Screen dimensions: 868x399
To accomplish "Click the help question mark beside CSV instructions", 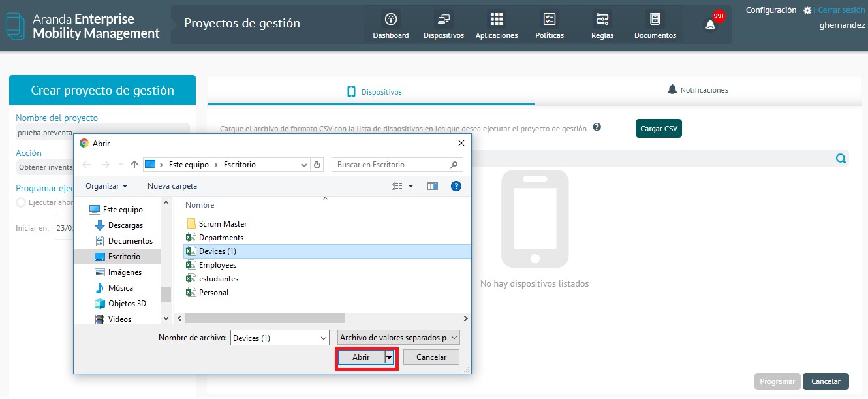I will pyautogui.click(x=597, y=127).
